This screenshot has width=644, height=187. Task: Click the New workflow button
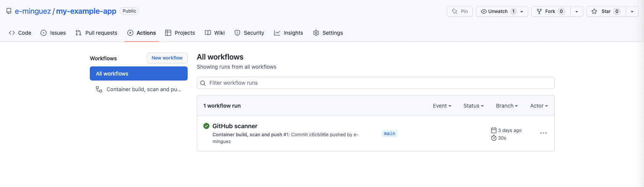(167, 58)
